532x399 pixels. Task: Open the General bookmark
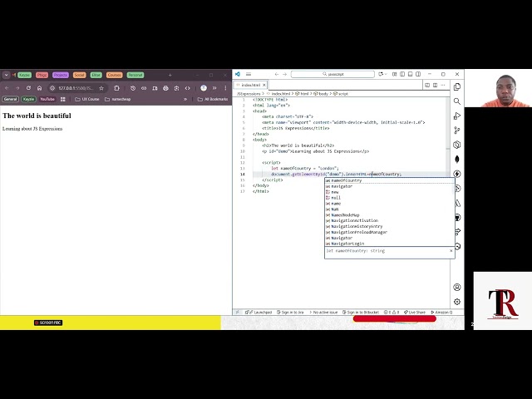coord(10,100)
